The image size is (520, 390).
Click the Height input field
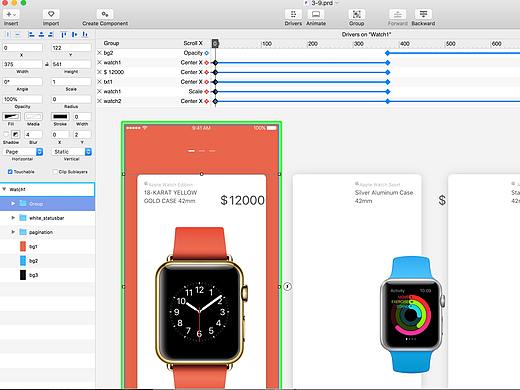pyautogui.click(x=71, y=64)
